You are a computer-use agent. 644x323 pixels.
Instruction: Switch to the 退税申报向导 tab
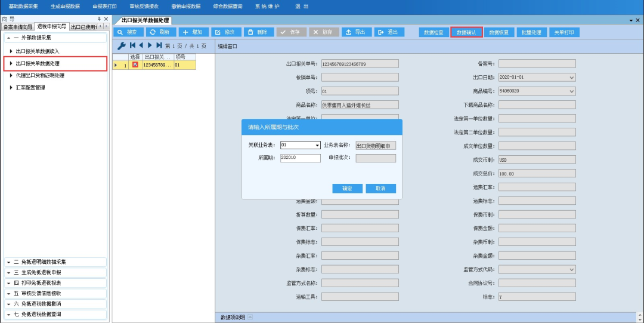pyautogui.click(x=52, y=27)
